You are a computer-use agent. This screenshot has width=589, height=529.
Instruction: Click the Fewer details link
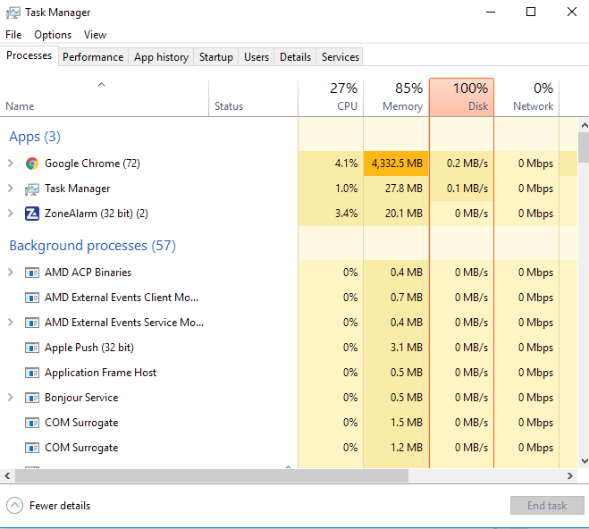pos(60,506)
